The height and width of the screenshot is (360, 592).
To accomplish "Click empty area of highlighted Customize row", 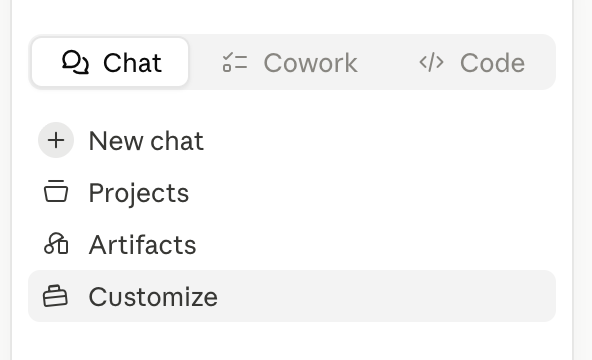I will coord(385,296).
